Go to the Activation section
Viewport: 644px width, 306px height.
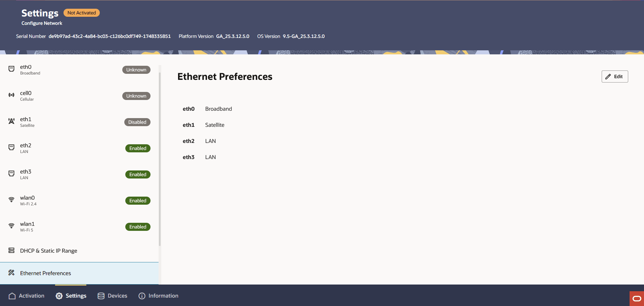[x=27, y=296]
